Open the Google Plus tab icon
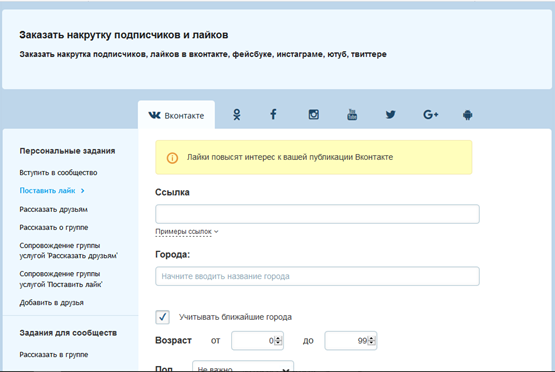The image size is (555, 372). (431, 114)
